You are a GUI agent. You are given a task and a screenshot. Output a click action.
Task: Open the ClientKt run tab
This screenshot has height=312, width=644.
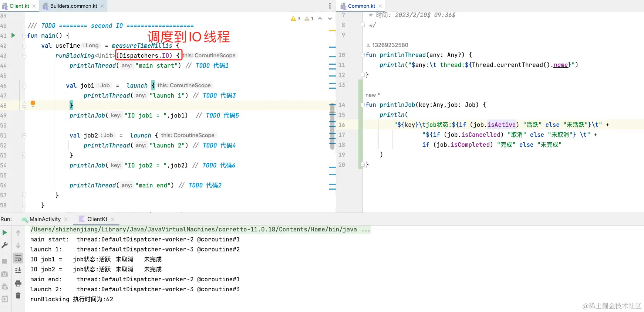click(x=97, y=219)
